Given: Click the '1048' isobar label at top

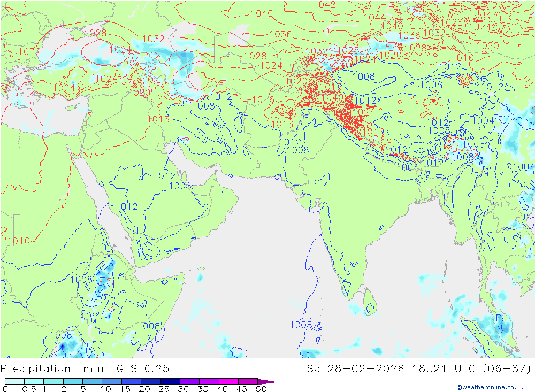Looking at the screenshot, I should coord(325,5).
